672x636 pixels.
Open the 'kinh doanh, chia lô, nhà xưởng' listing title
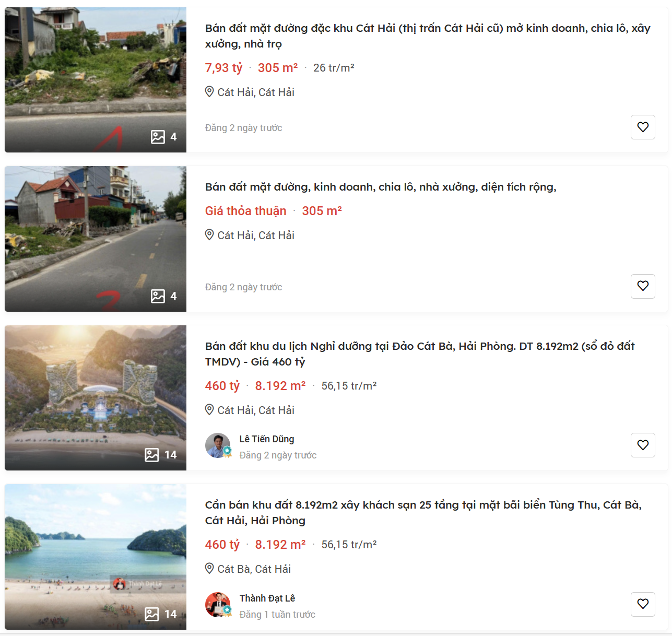click(x=381, y=187)
